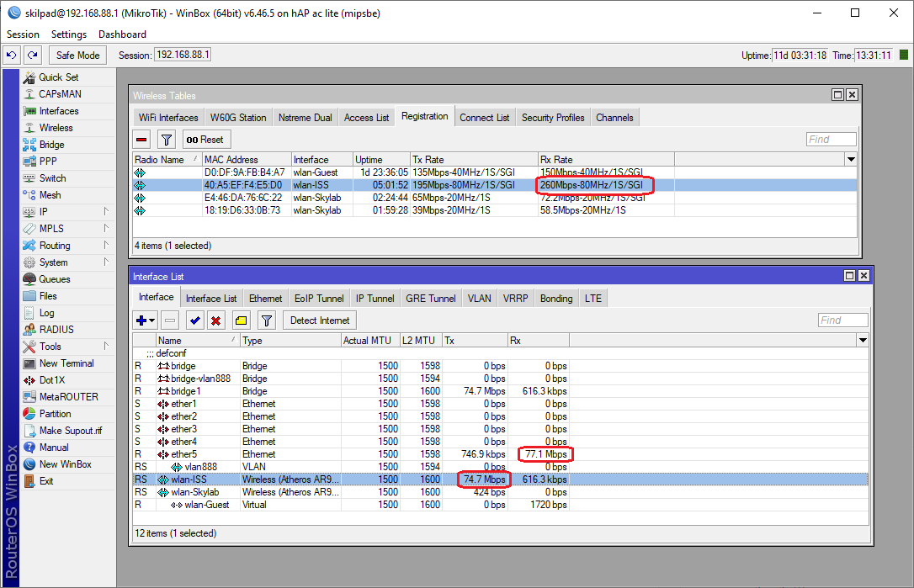Switch to the VLAN tab

[480, 299]
